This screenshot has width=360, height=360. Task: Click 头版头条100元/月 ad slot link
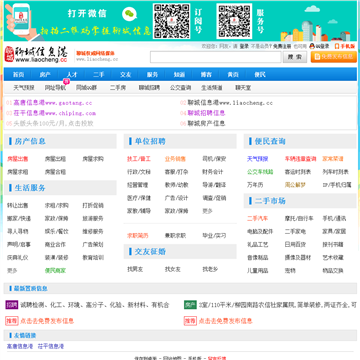pos(53,123)
